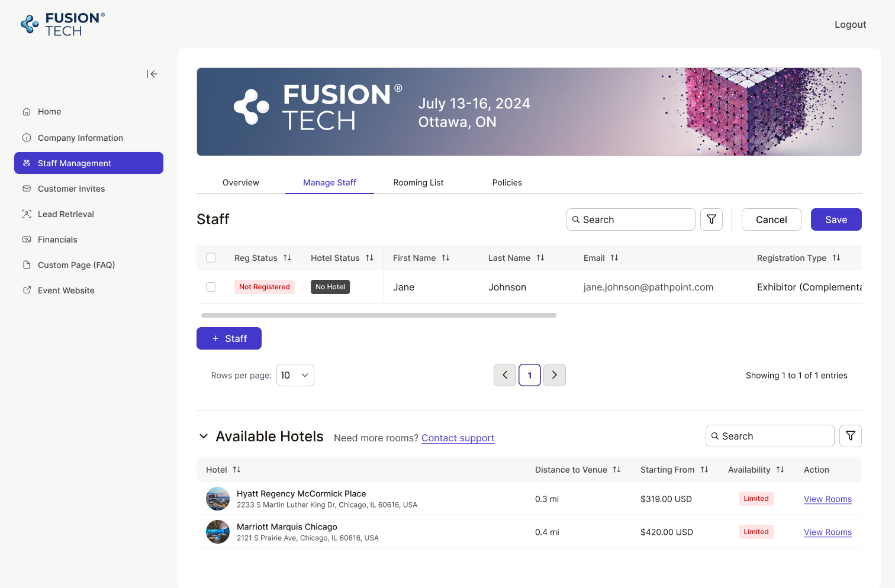Image resolution: width=895 pixels, height=588 pixels.
Task: Click the filter icon in Available Hotels
Action: 851,436
